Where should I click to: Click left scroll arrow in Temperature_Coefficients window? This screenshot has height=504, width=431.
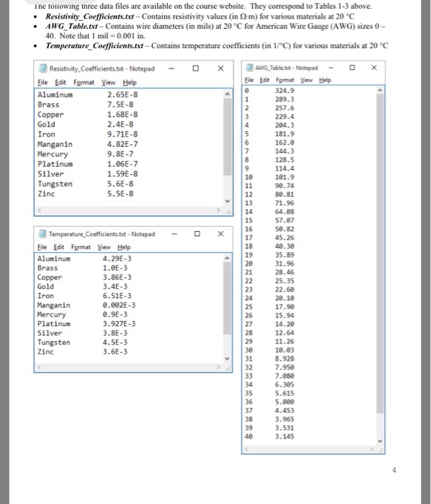(x=39, y=367)
